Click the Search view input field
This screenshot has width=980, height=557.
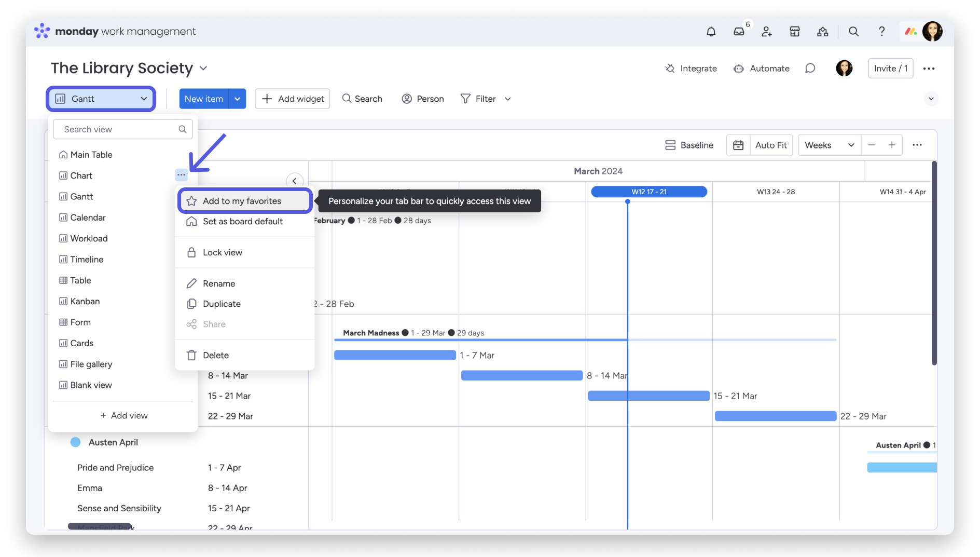tap(118, 129)
